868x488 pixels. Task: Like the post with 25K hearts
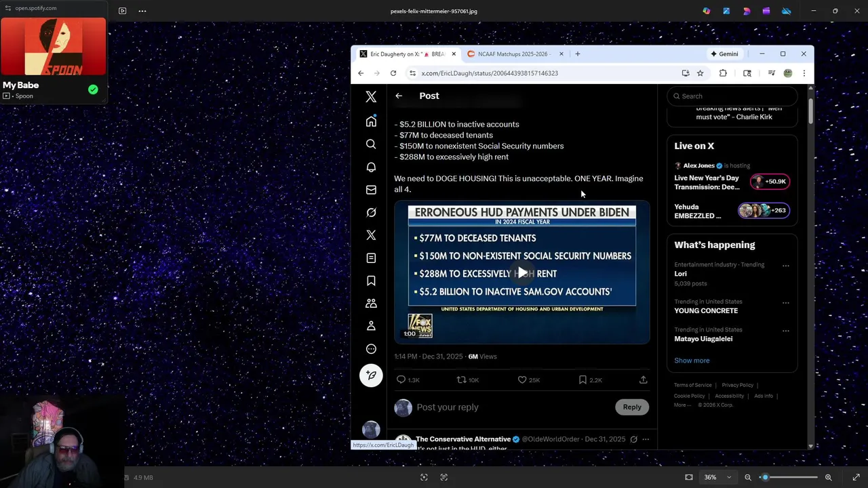[528, 380]
